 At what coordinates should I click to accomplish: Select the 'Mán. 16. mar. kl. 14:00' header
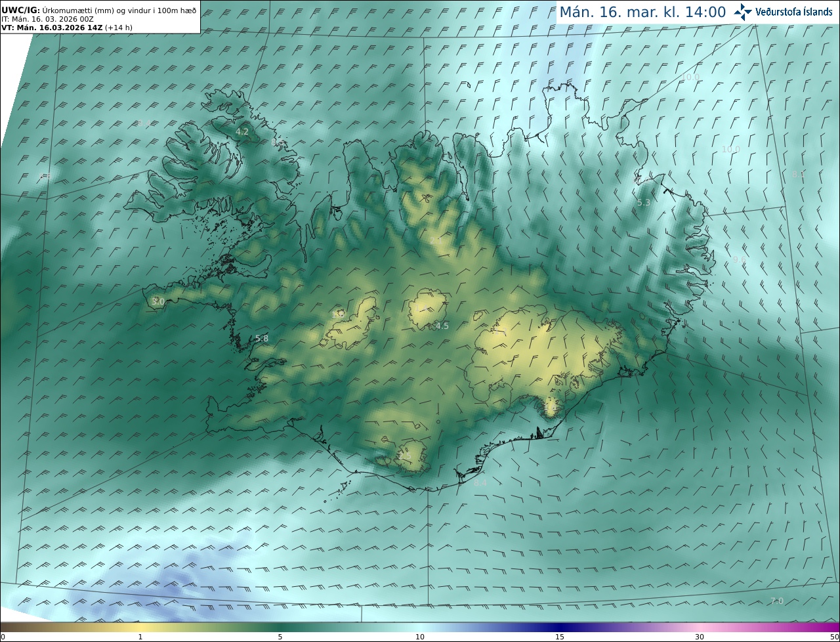click(x=642, y=12)
